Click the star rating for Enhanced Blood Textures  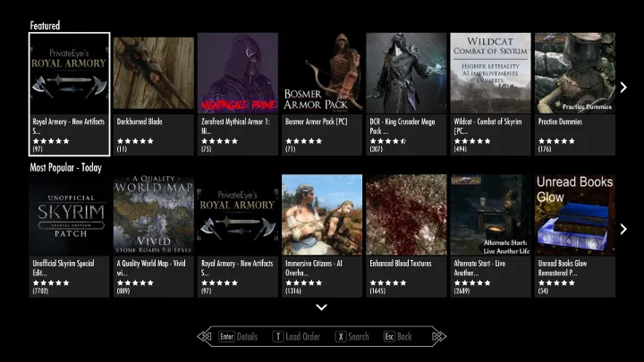click(387, 282)
